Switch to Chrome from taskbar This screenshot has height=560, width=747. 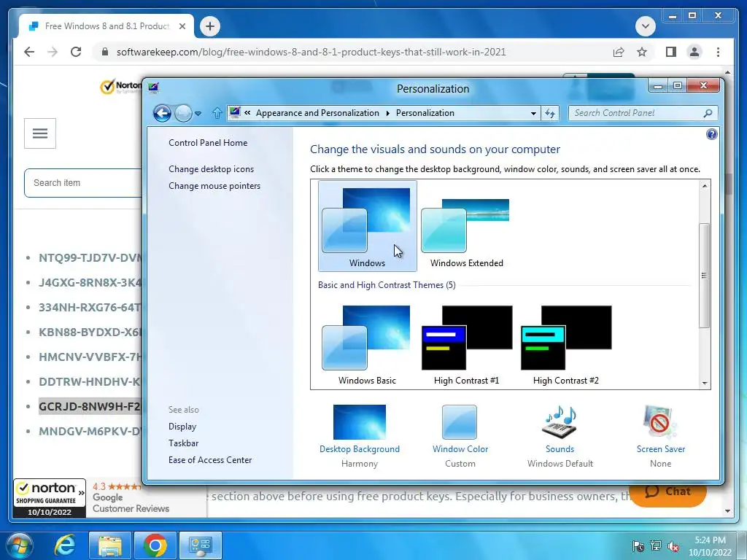coord(155,545)
